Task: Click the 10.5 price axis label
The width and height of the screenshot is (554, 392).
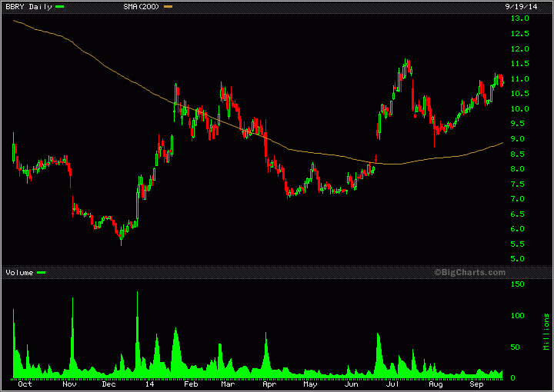Action: pyautogui.click(x=519, y=94)
